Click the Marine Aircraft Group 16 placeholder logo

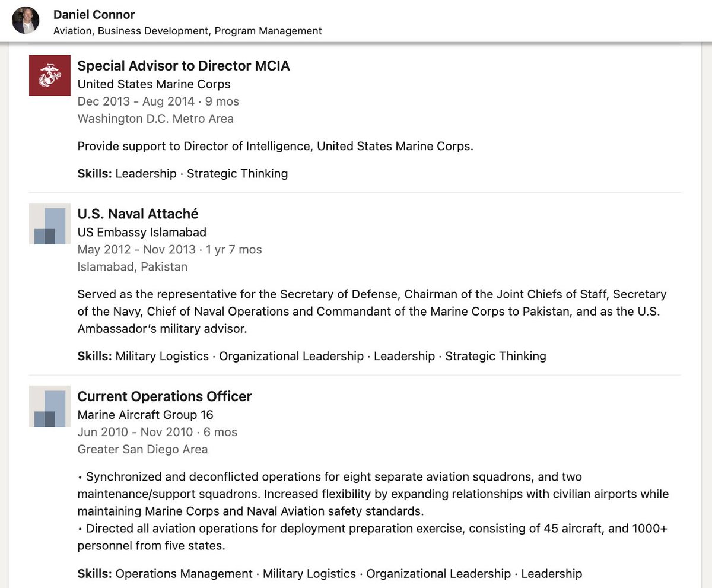click(x=50, y=406)
